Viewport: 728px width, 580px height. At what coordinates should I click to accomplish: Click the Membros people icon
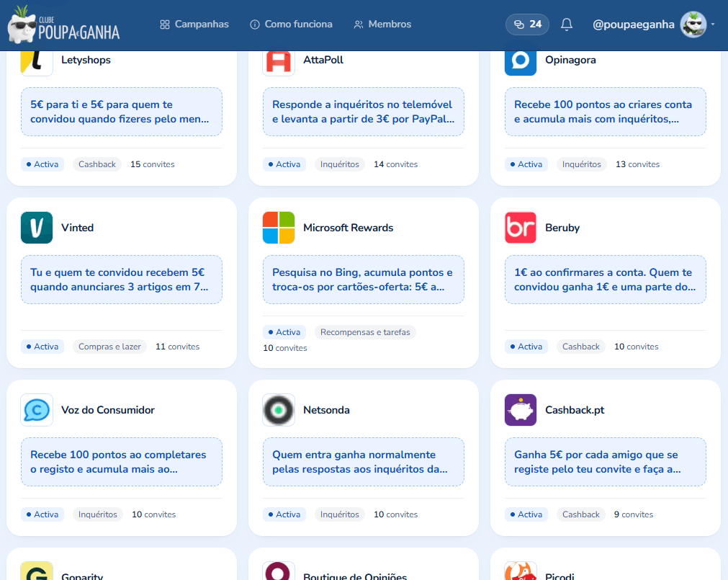[x=359, y=24]
